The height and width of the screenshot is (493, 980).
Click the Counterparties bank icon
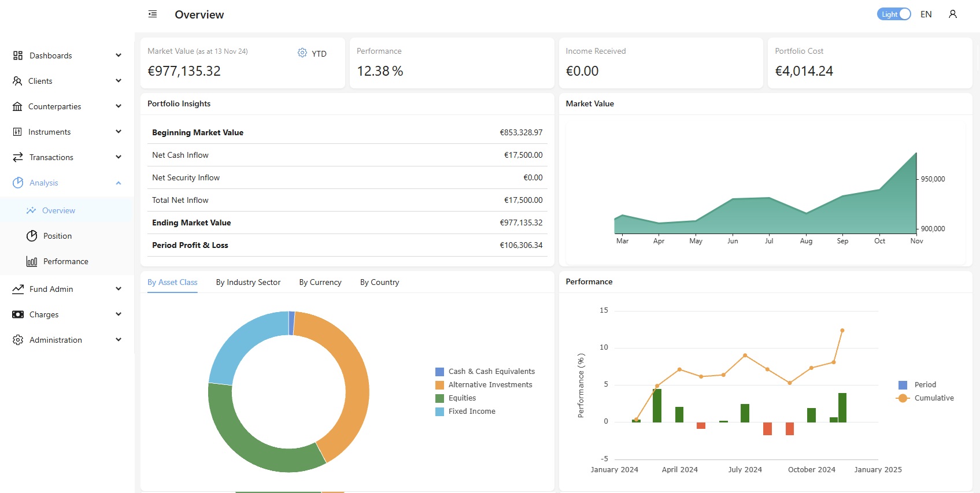[x=17, y=106]
